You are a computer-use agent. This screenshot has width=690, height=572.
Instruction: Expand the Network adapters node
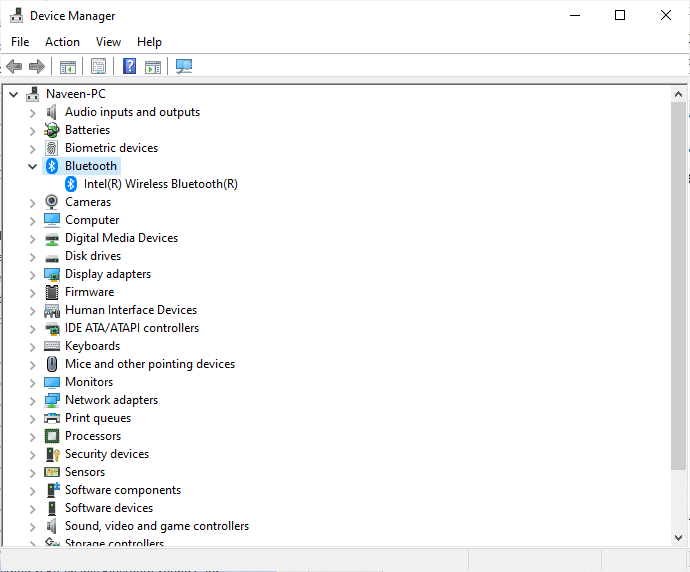point(33,400)
